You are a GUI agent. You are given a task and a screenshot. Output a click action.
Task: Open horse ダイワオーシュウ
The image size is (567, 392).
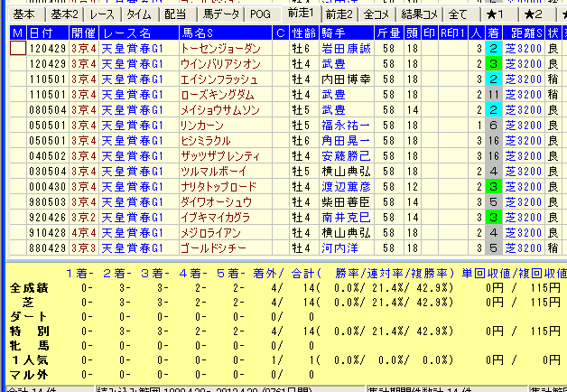217,202
